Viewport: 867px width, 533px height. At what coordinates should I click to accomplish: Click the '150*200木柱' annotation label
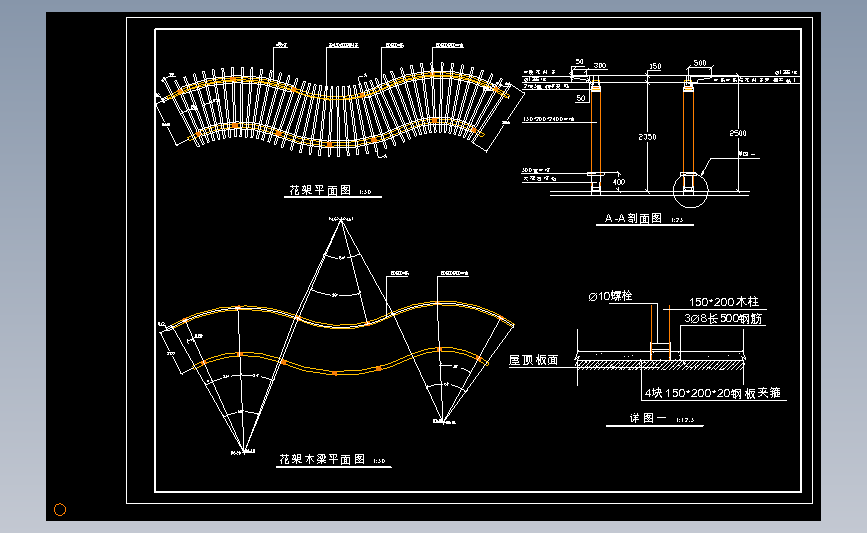click(724, 302)
